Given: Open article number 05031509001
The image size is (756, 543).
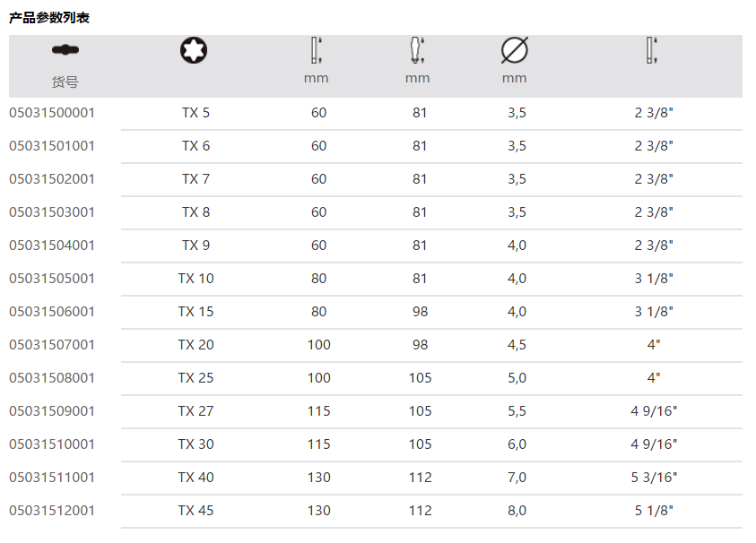Looking at the screenshot, I should point(52,411).
